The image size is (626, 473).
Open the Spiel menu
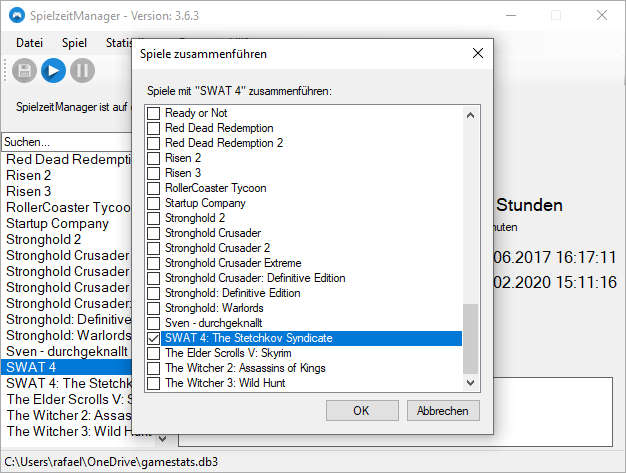pyautogui.click(x=74, y=43)
